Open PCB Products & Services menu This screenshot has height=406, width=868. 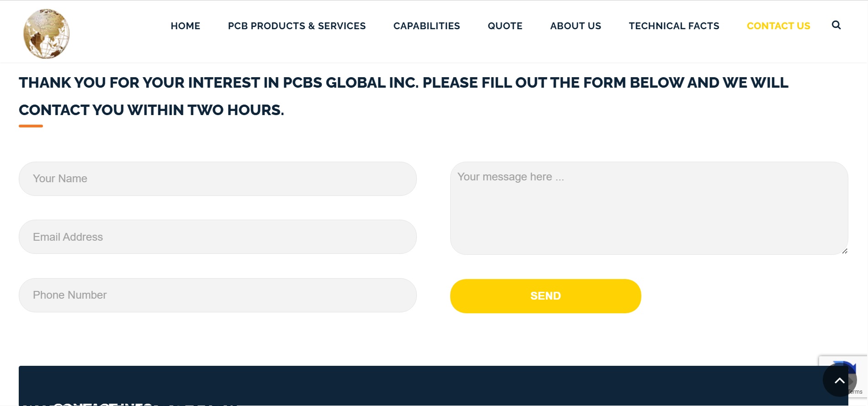pyautogui.click(x=297, y=26)
